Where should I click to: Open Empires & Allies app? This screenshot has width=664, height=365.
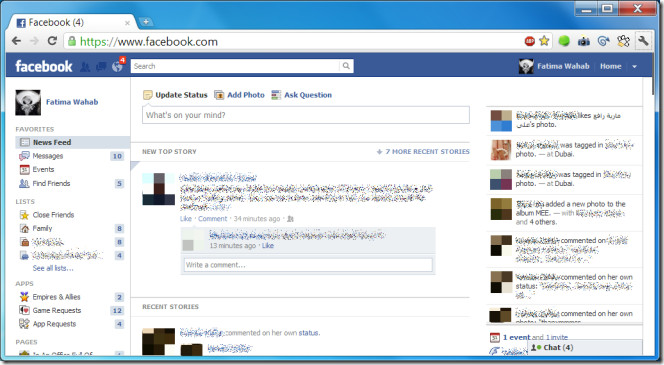pos(56,297)
